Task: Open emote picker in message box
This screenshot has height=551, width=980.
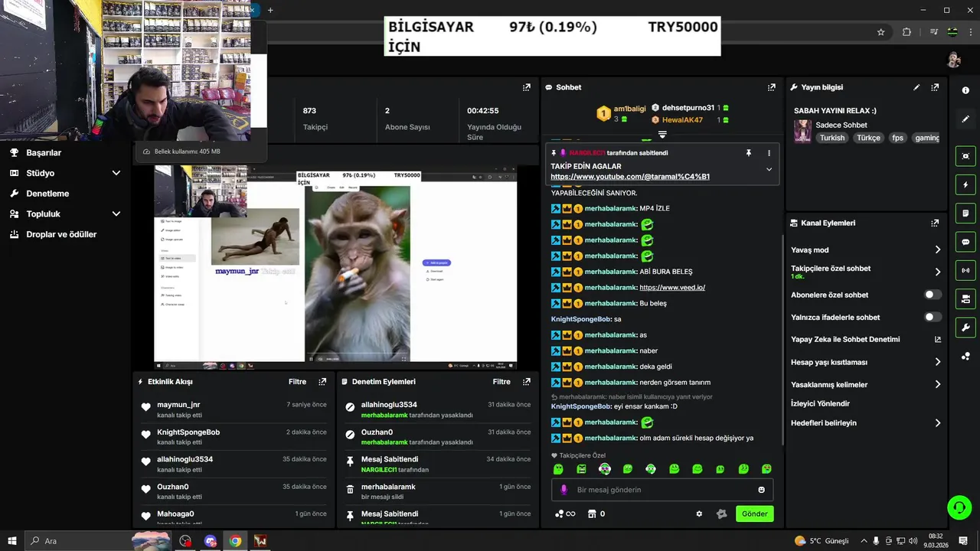Action: click(x=761, y=490)
